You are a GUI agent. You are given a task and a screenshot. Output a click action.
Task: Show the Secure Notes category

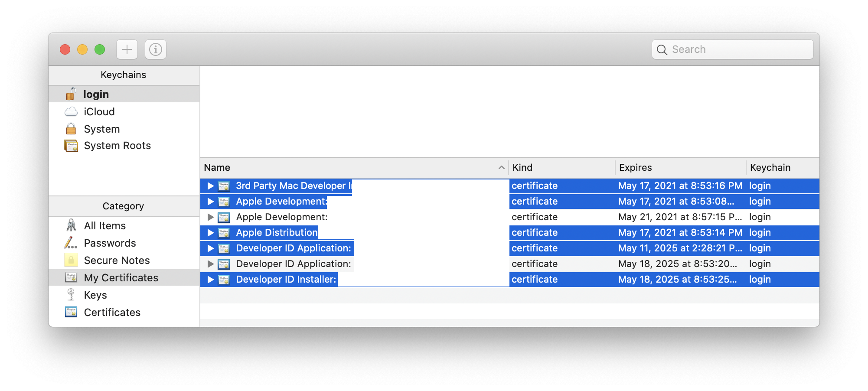[124, 260]
